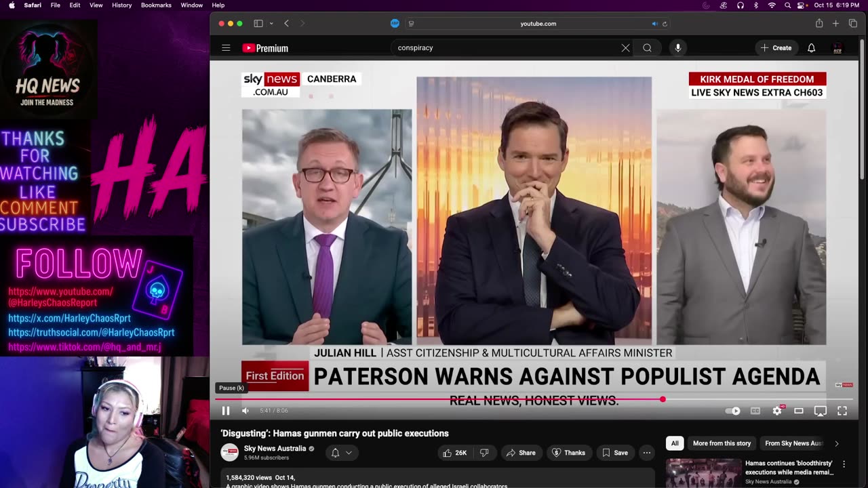Open Control Center in the menu bar
The image size is (868, 488).
coord(802,5)
